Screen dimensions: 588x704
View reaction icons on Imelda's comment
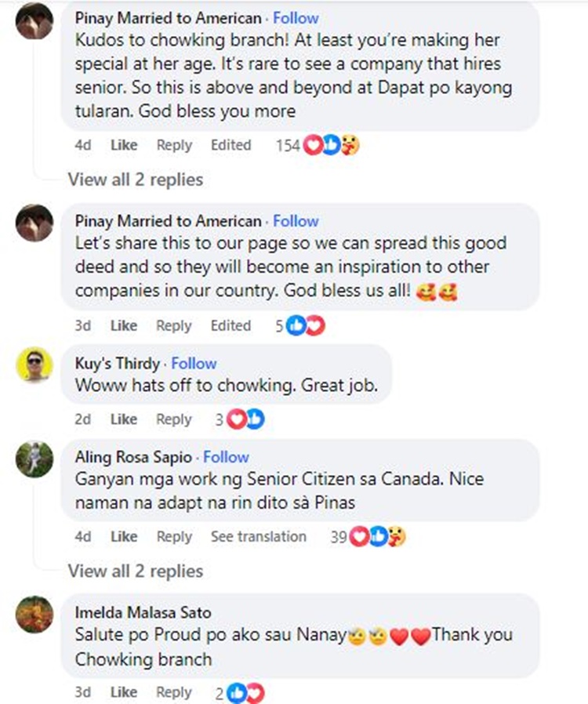click(245, 693)
